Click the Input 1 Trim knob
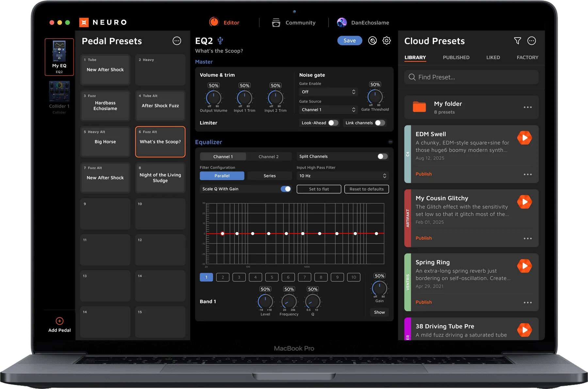The height and width of the screenshot is (389, 588). pos(244,97)
